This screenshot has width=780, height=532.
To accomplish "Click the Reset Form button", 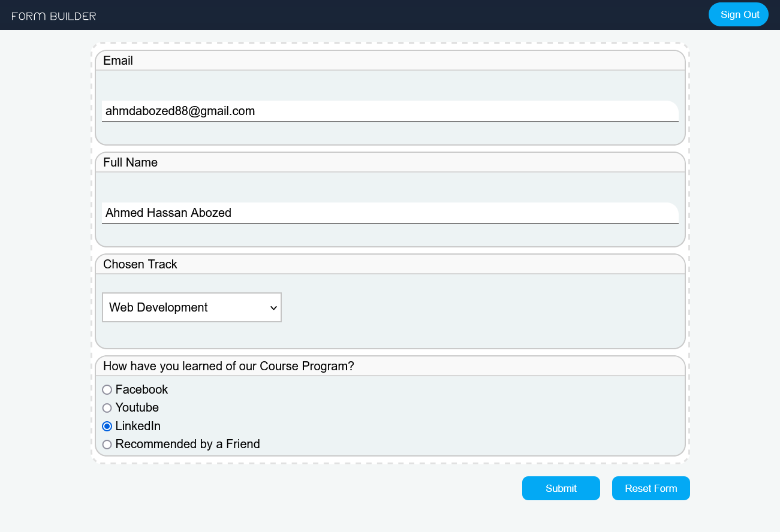I will (x=651, y=488).
